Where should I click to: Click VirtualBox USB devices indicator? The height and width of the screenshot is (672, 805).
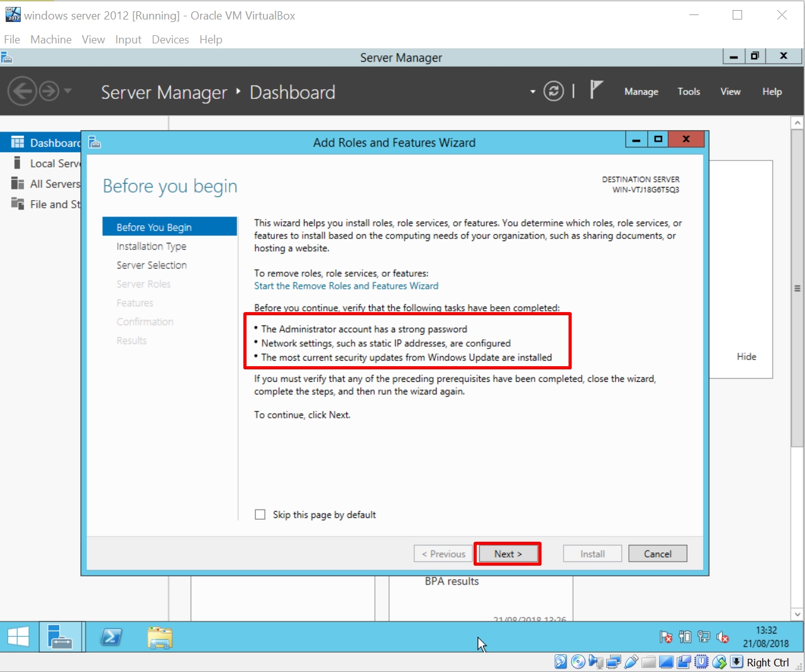(x=631, y=662)
